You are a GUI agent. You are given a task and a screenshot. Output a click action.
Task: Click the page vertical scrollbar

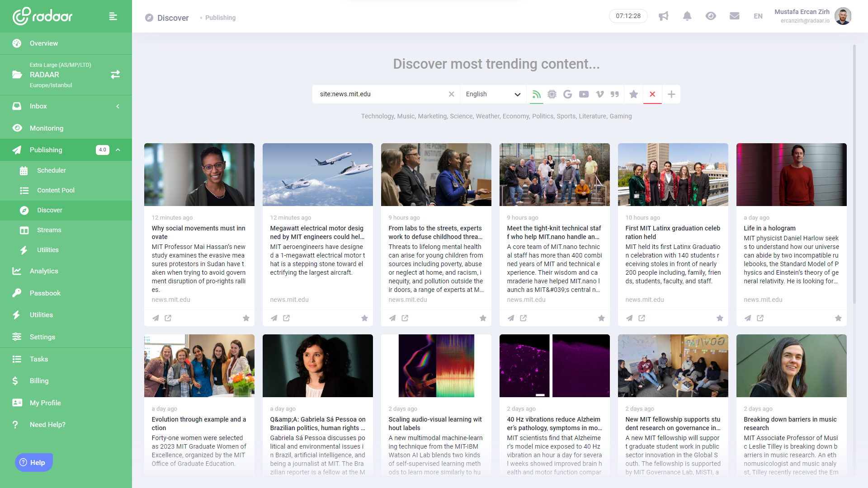(x=854, y=174)
